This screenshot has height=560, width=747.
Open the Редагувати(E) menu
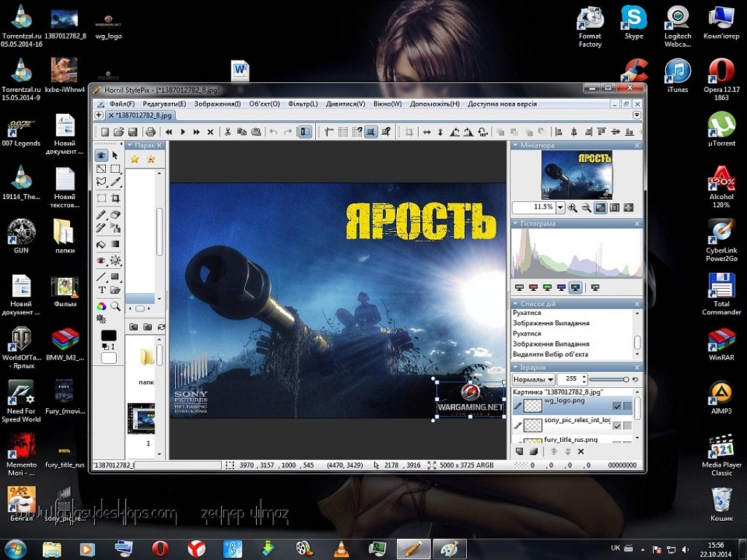164,104
